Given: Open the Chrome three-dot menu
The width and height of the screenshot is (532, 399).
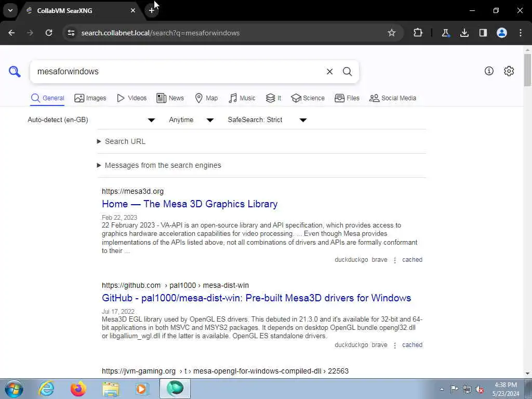Looking at the screenshot, I should tap(521, 33).
